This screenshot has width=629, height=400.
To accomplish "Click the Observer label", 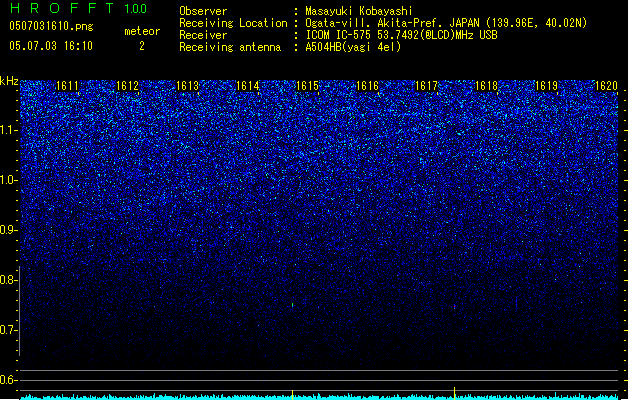I will click(x=203, y=11).
